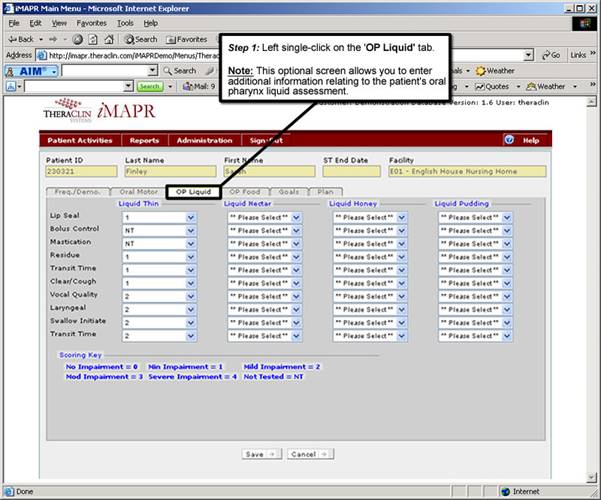Open the View menu
Viewport: 601px width, 500px height.
(x=59, y=23)
